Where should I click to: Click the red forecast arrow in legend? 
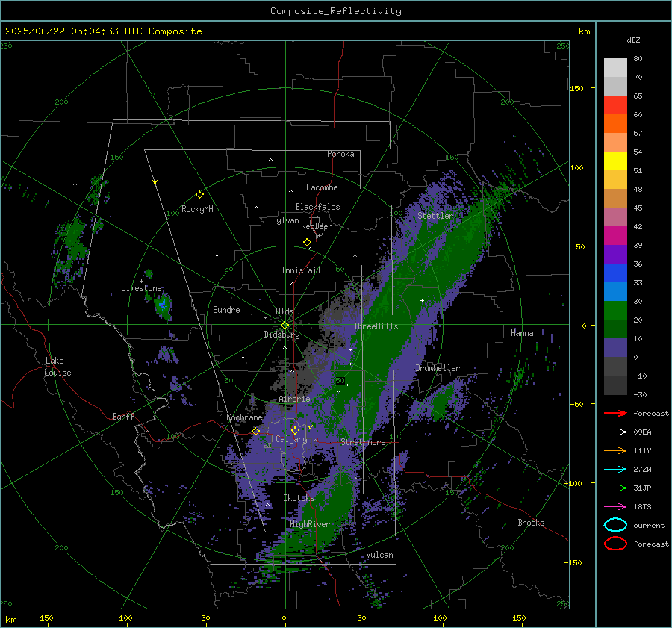click(615, 413)
